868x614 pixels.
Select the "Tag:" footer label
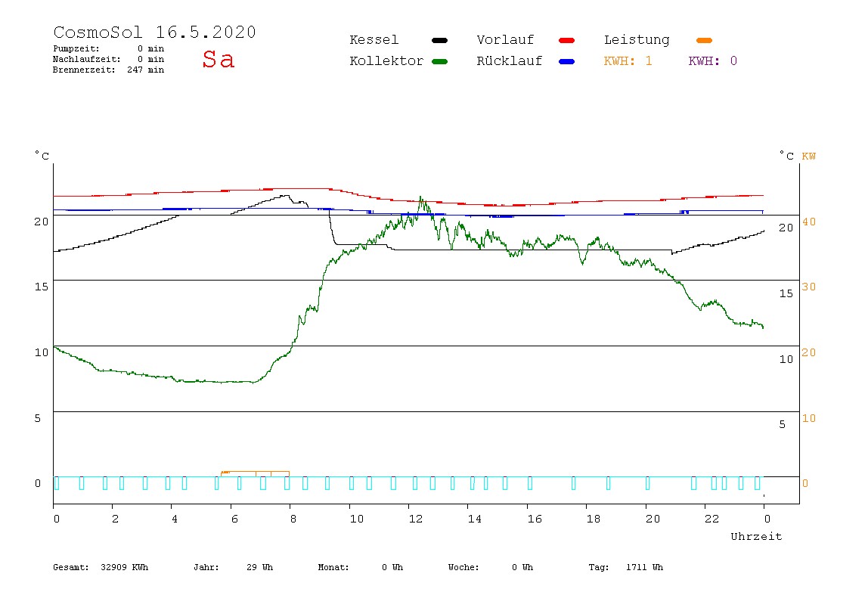598,567
